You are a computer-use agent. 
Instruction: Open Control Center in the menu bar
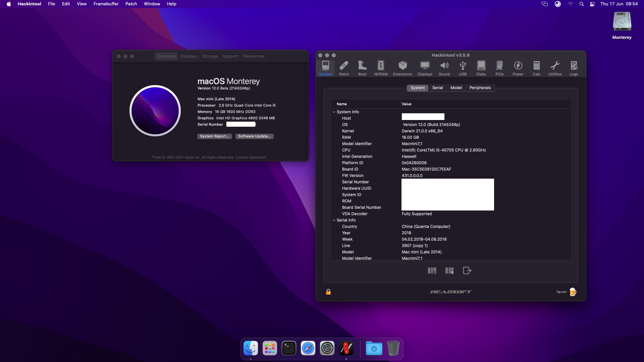click(x=592, y=4)
